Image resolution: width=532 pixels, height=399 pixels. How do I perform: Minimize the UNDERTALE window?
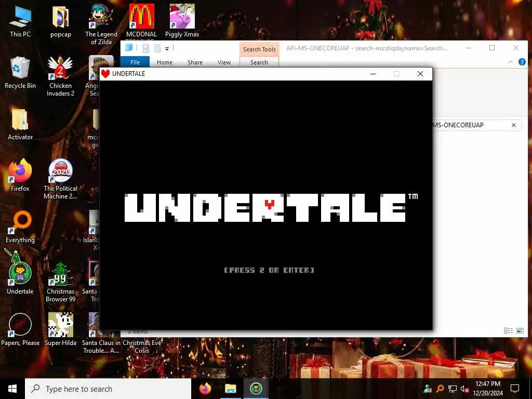click(x=373, y=74)
